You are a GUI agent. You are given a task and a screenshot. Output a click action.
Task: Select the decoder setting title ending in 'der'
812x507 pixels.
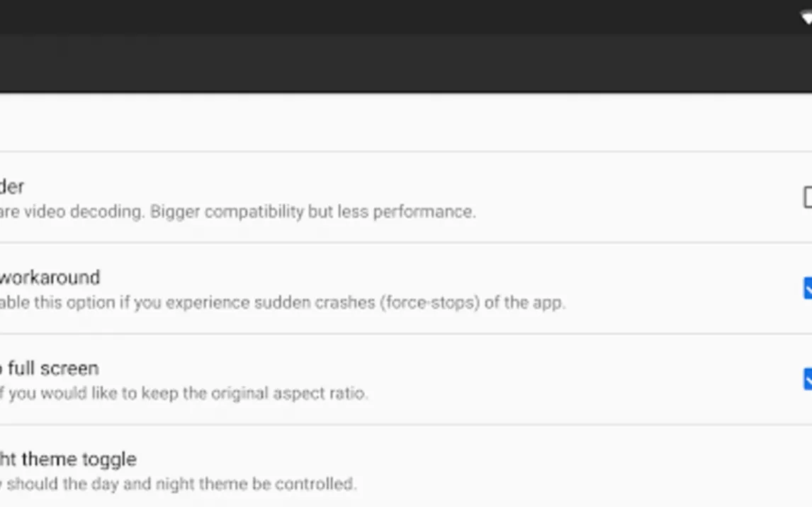point(12,186)
